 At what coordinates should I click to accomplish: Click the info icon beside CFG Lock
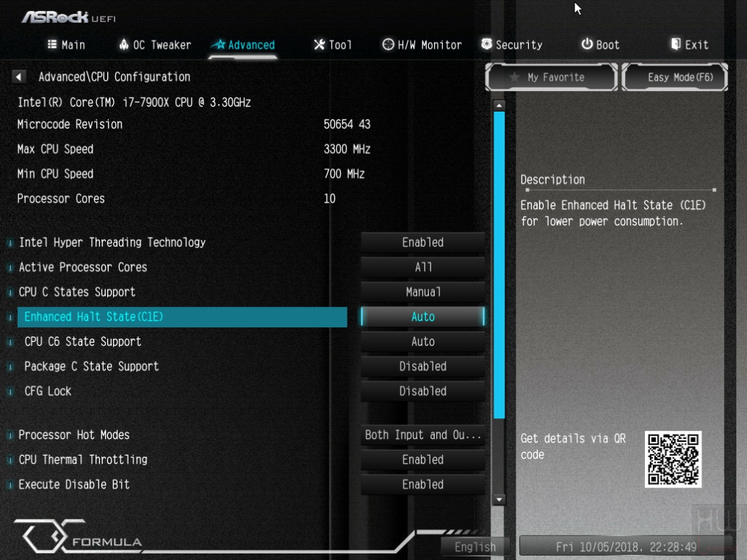coord(10,391)
